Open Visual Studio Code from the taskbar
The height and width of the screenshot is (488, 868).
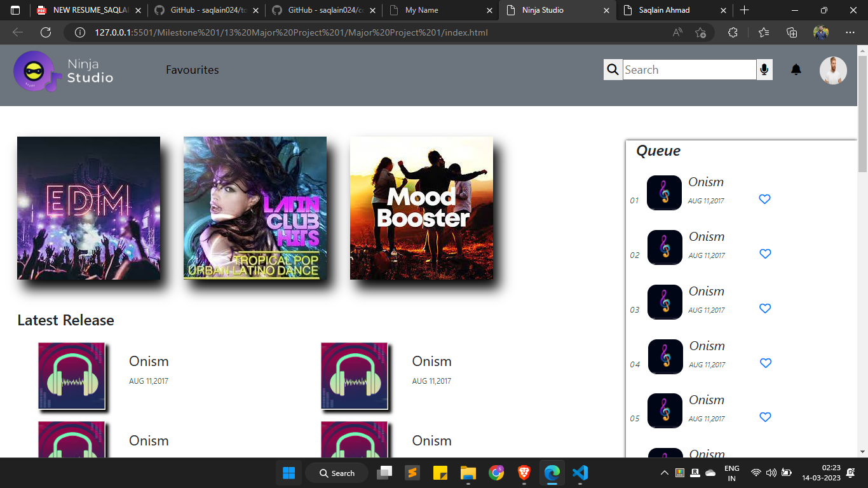[x=580, y=473]
